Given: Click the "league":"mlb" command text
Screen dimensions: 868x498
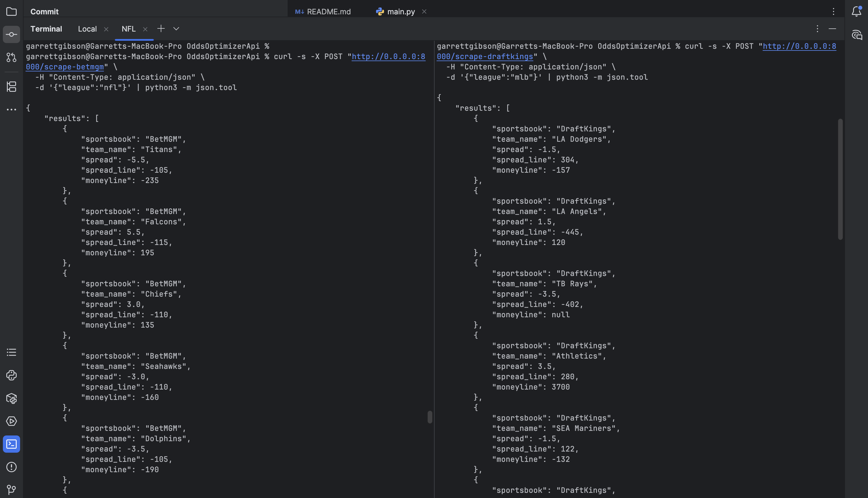Looking at the screenshot, I should tap(501, 77).
